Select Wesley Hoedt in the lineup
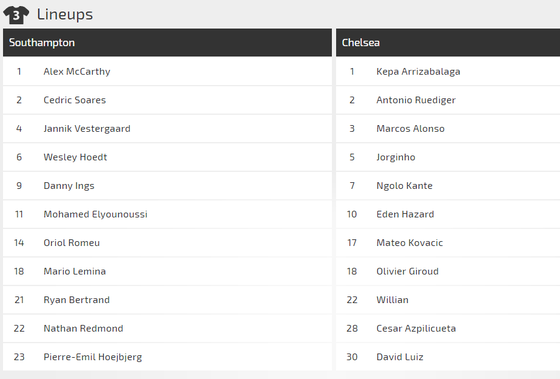Image resolution: width=560 pixels, height=379 pixels. coord(75,157)
